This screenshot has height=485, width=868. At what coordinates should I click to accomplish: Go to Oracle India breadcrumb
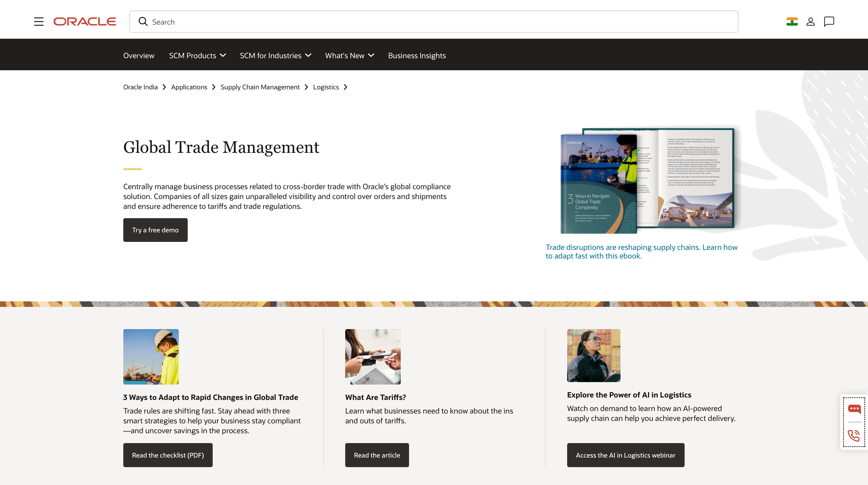[141, 87]
